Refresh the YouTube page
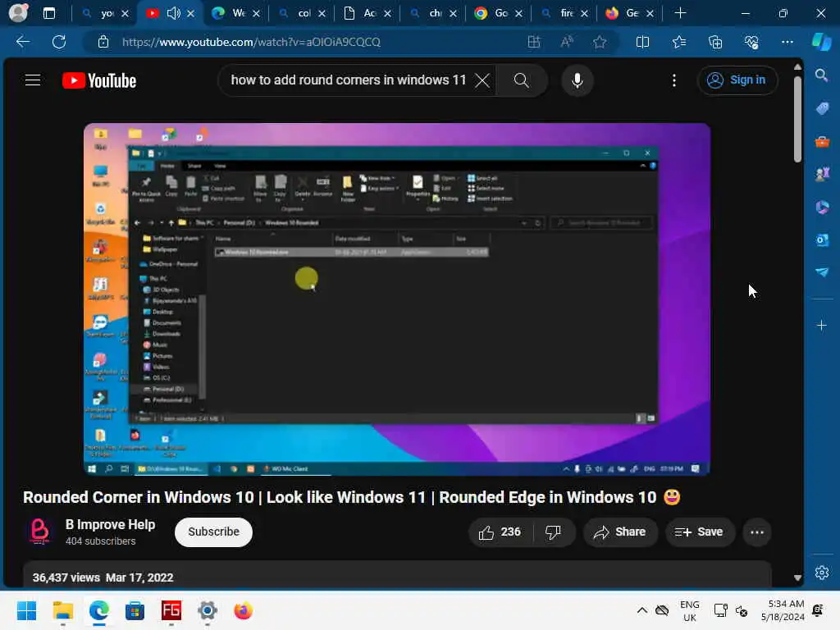Screen dimensions: 840x630 [59, 42]
